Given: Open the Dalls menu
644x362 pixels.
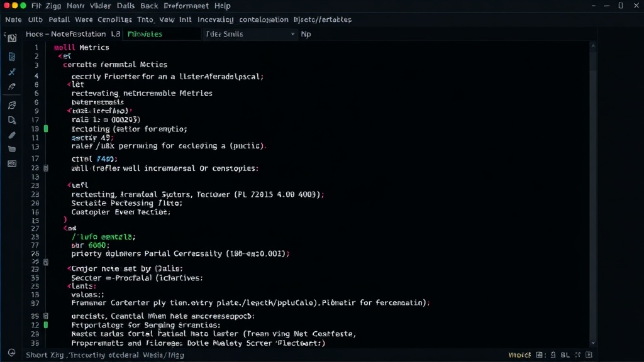Looking at the screenshot, I should [x=126, y=6].
